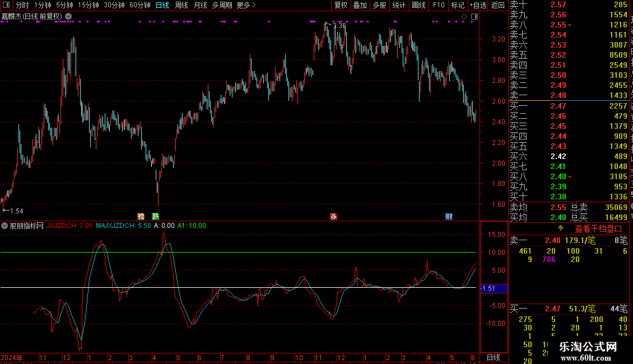
Task: Select the 30分钟 period tab
Action: pyautogui.click(x=114, y=5)
